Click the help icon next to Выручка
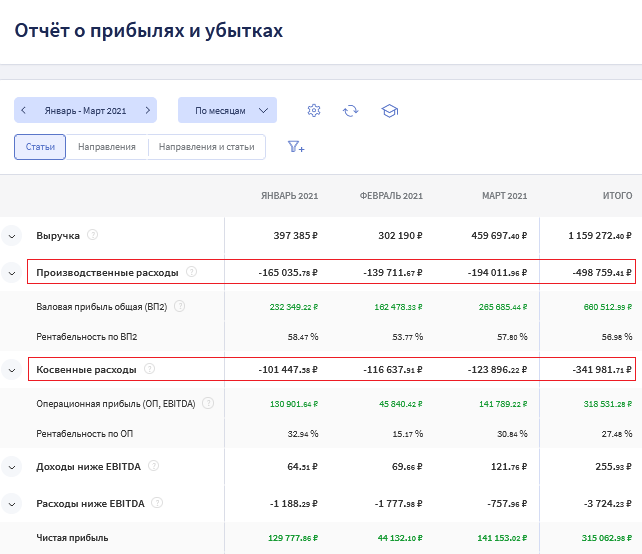The image size is (642, 554). click(93, 235)
